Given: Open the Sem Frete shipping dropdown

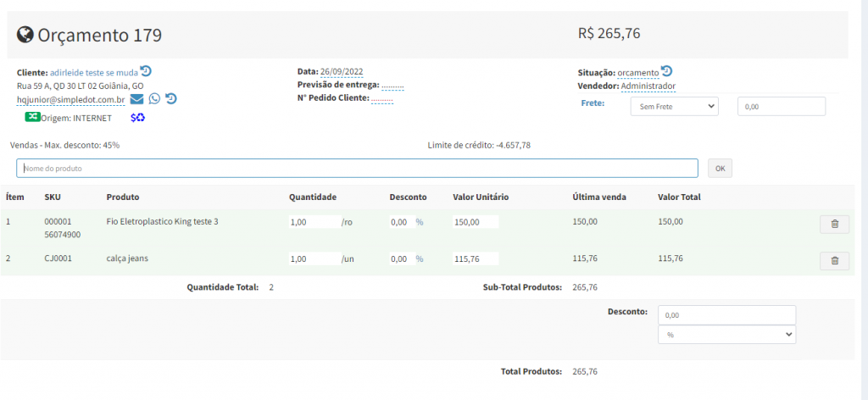Looking at the screenshot, I should click(674, 107).
